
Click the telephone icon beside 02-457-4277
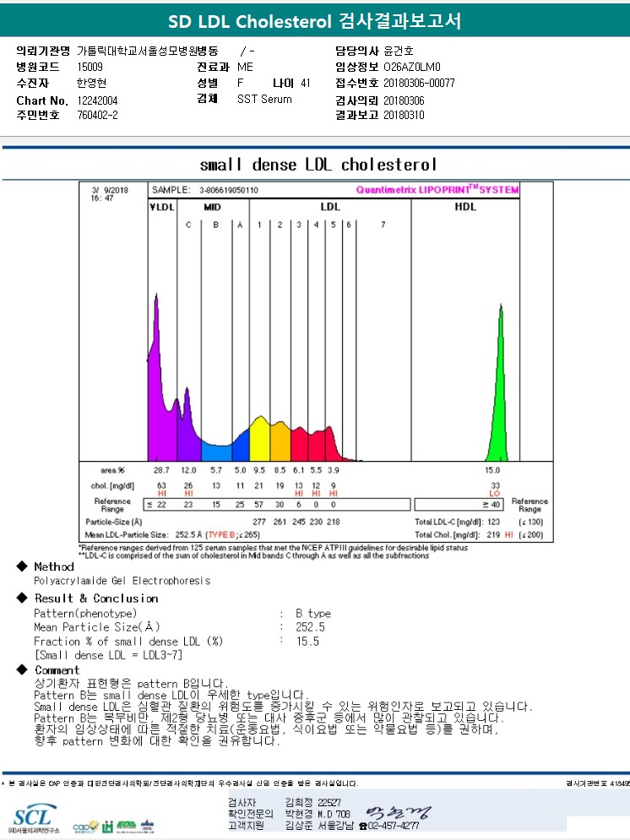(x=364, y=826)
